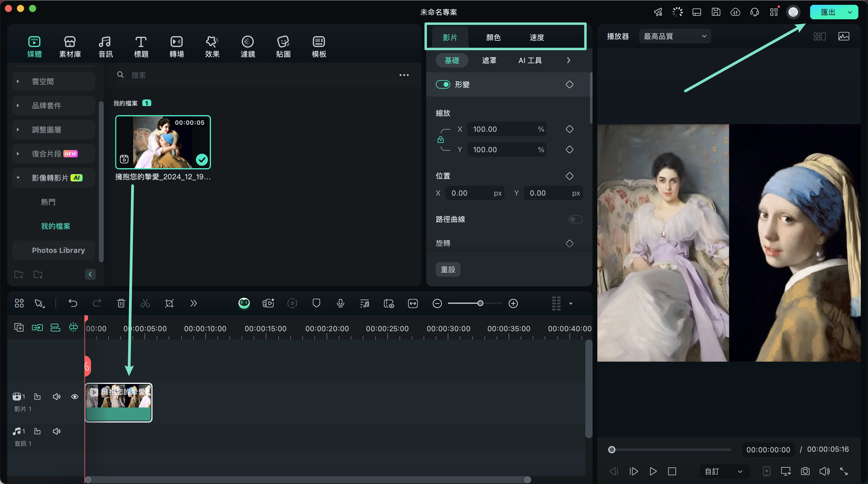
Task: Open export options arrow beside 匯出
Action: click(x=850, y=12)
